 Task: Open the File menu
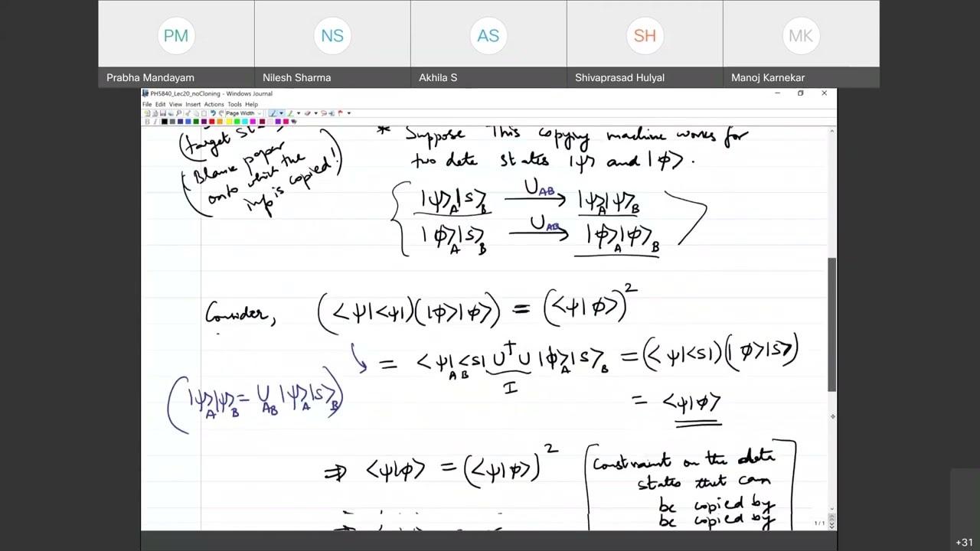147,104
